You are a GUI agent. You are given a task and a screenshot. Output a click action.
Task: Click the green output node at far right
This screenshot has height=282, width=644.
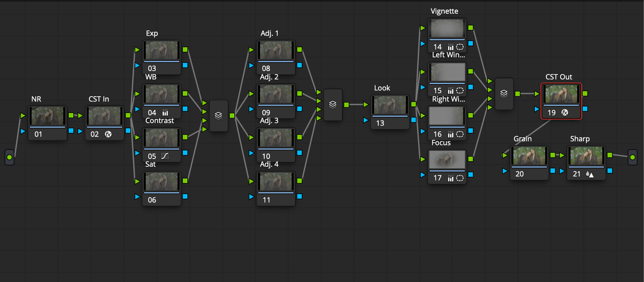(x=632, y=157)
